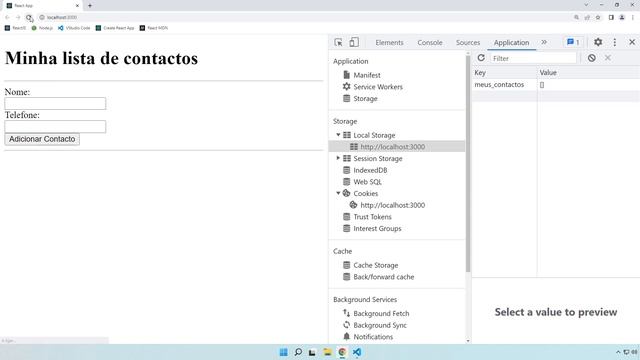Reload the page in browser
This screenshot has height=360, width=640.
pos(29,18)
